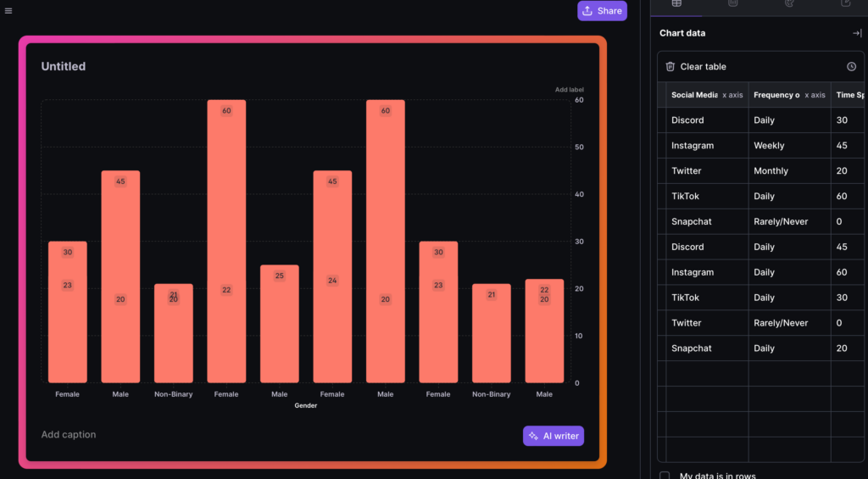Launch the AI writer button

(x=553, y=436)
